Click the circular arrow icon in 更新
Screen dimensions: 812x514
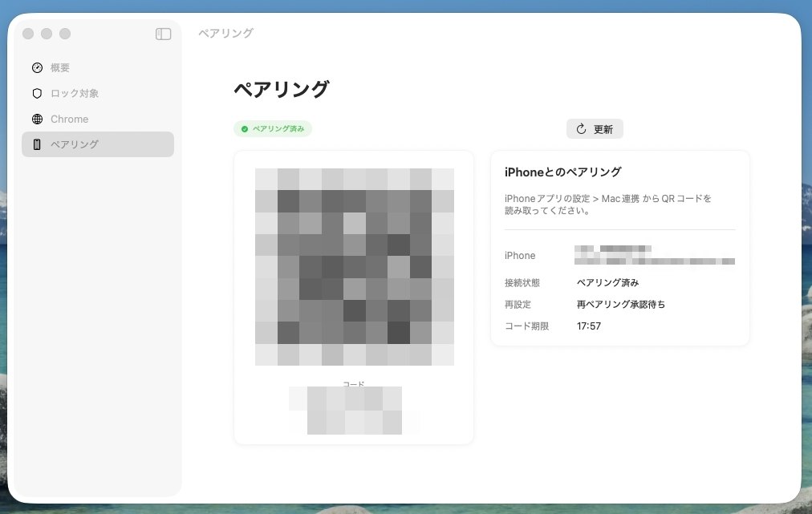coord(581,129)
